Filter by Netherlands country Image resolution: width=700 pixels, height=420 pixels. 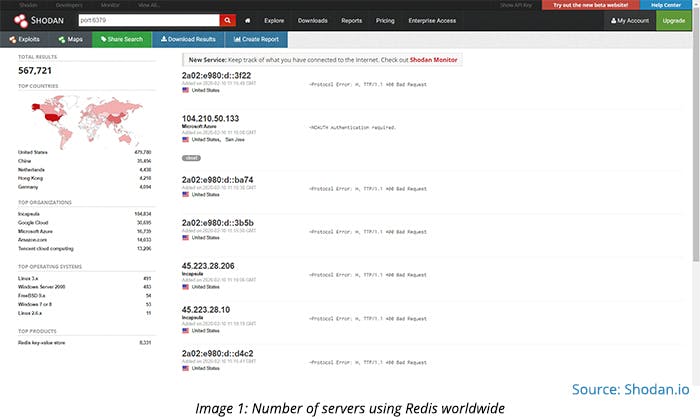click(31, 170)
